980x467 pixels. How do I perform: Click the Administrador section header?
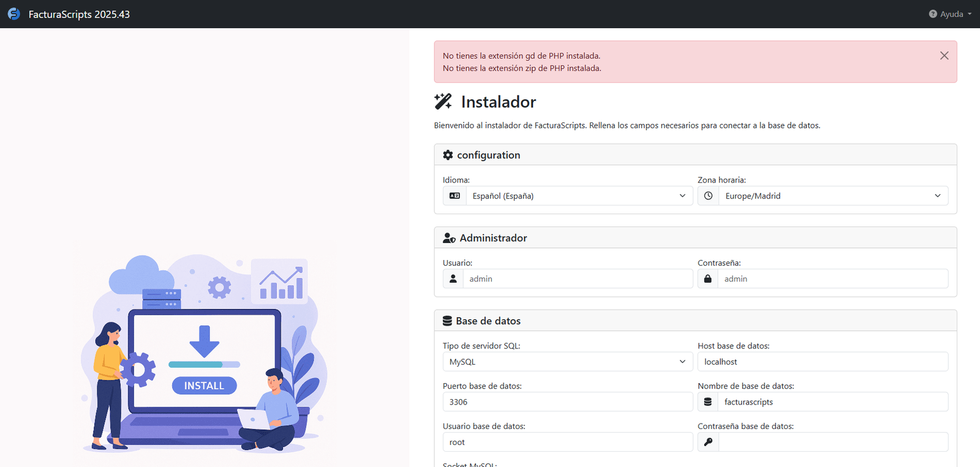click(x=695, y=237)
